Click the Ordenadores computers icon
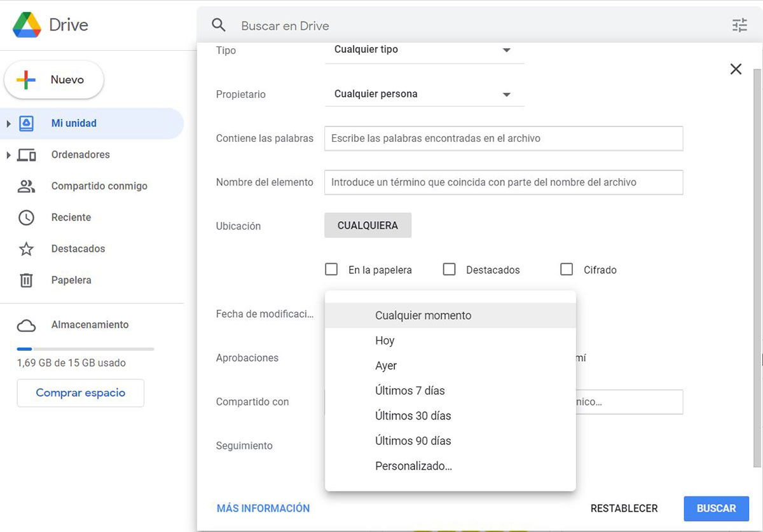 pos(27,154)
